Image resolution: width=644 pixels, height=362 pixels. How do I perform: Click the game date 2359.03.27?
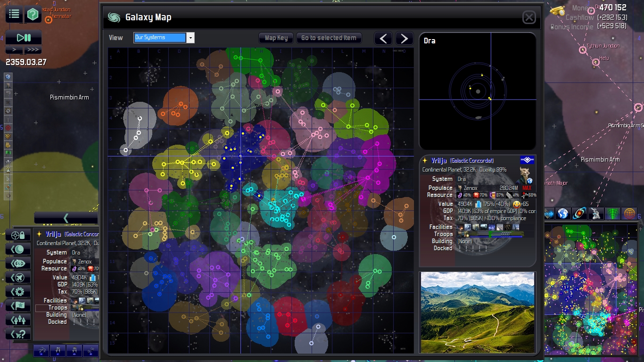pyautogui.click(x=26, y=62)
